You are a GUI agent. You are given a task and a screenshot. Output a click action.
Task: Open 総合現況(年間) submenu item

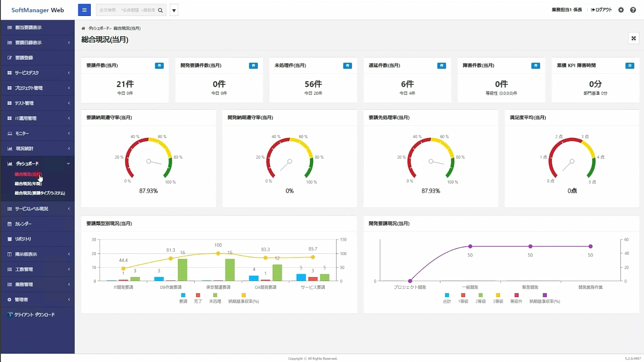click(x=28, y=184)
